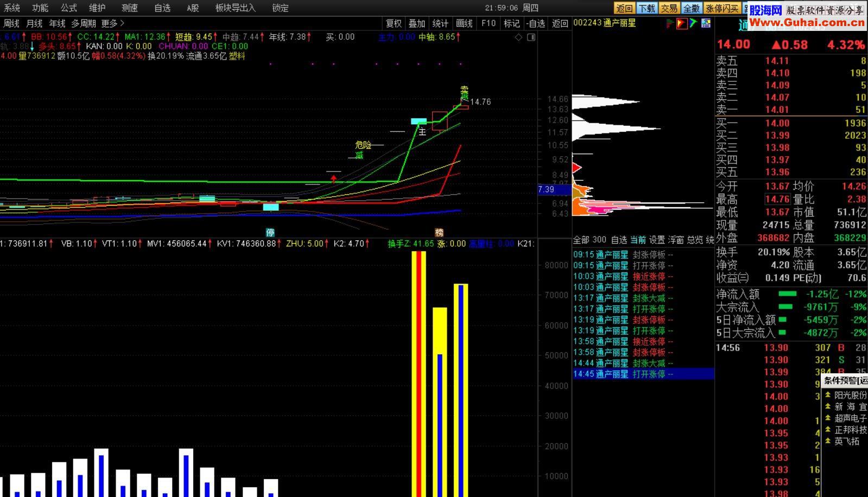Screen dimensions: 868x497
Task: Click 返回 in chart toolbar
Action: point(560,23)
